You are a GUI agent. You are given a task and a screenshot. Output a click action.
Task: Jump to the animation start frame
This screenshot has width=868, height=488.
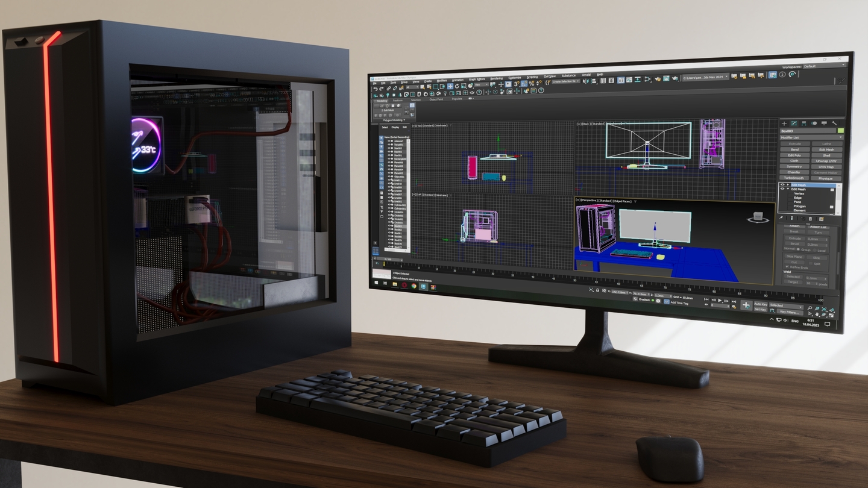pos(706,299)
